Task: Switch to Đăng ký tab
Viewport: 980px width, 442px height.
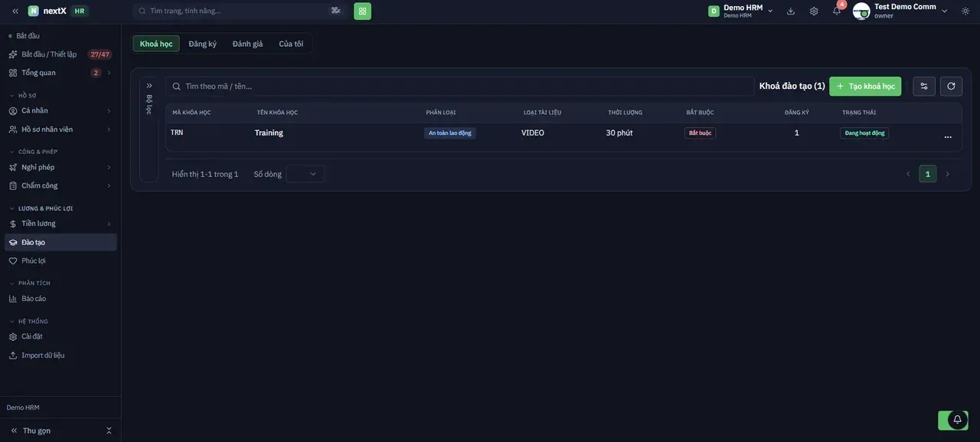Action: (x=202, y=44)
